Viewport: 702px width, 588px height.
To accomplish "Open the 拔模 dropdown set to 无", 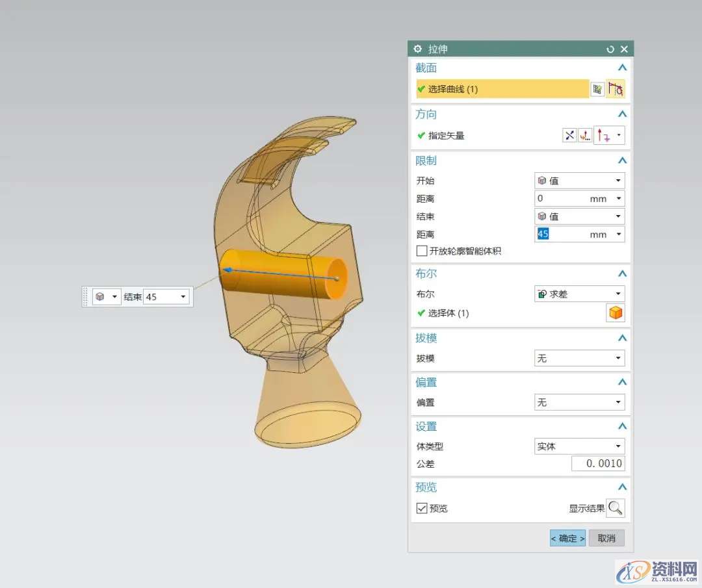I will [579, 358].
